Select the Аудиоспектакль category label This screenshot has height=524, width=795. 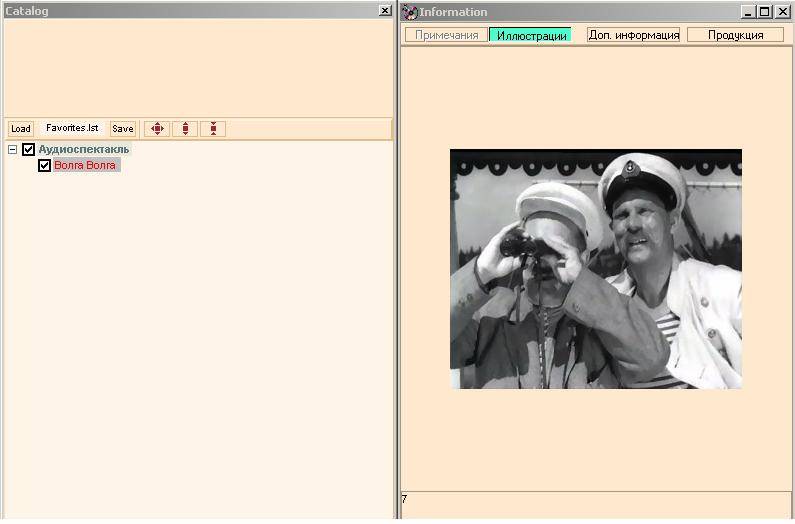[84, 150]
